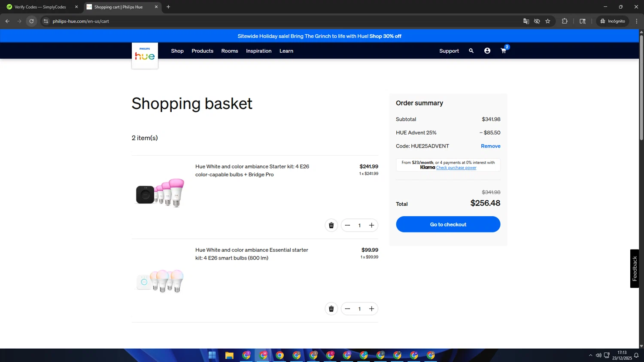Viewport: 644px width, 362px height.
Task: Click the address bar URL field
Action: coord(283,21)
